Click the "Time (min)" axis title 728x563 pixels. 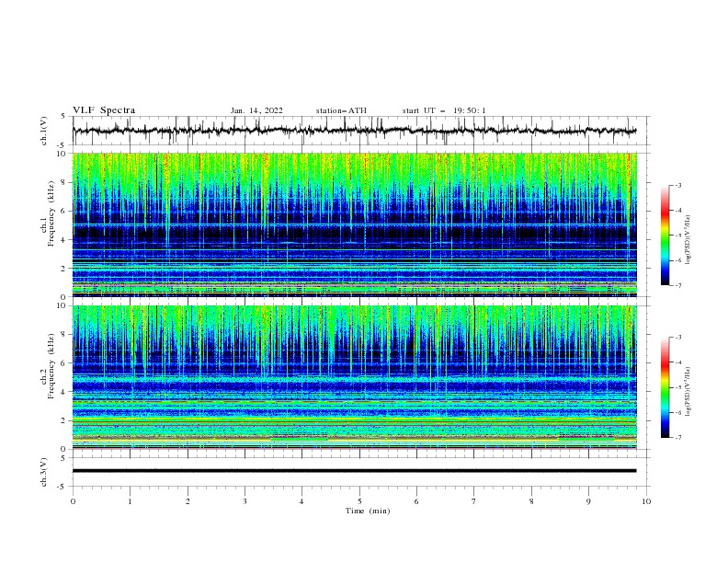[368, 511]
